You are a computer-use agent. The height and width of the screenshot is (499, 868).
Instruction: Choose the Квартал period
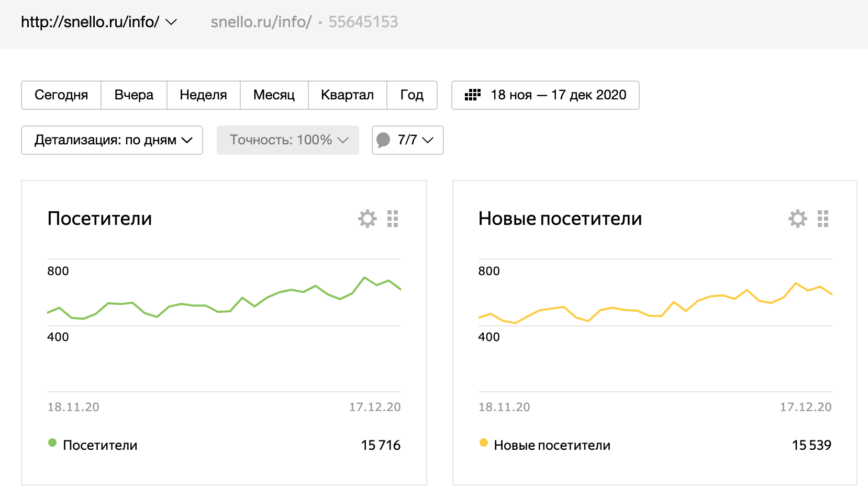348,95
